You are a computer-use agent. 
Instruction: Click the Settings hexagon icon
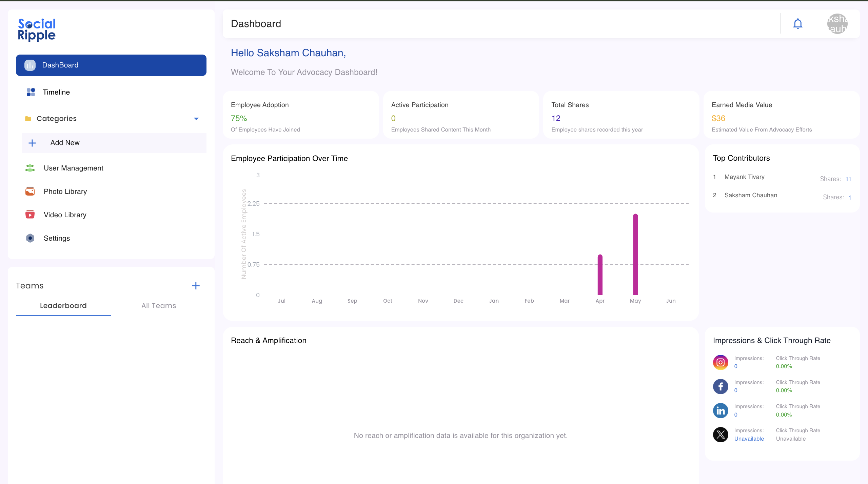point(30,238)
